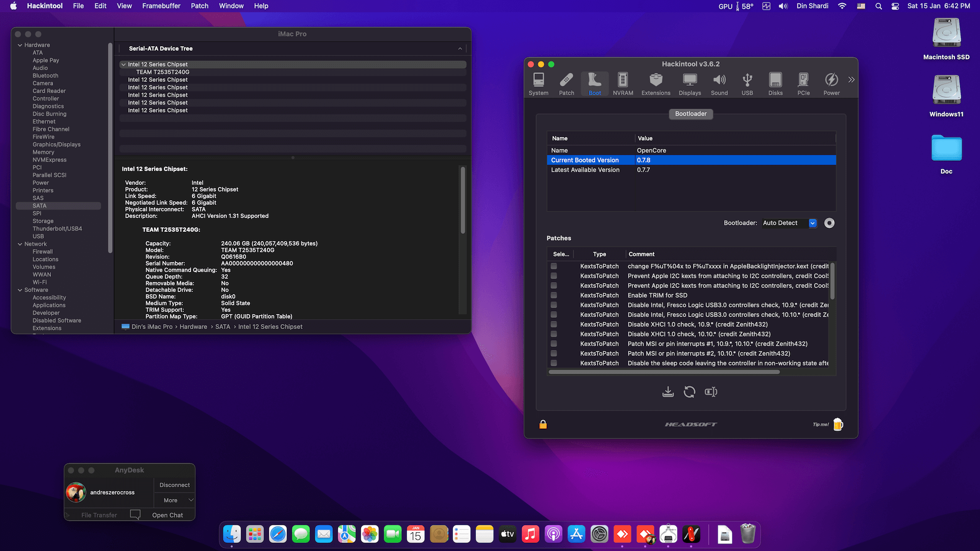Image resolution: width=980 pixels, height=551 pixels.
Task: Click the Tip me beer icon
Action: 838,424
